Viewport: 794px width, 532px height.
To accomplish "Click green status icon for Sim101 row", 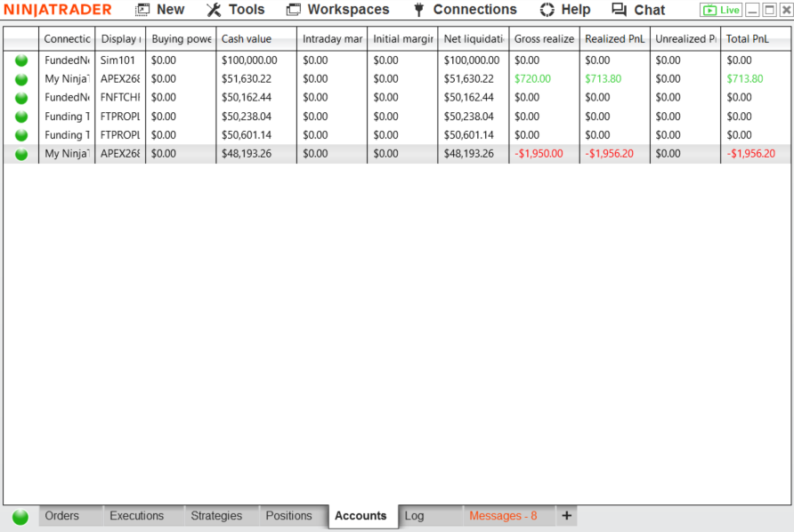I will (x=21, y=60).
